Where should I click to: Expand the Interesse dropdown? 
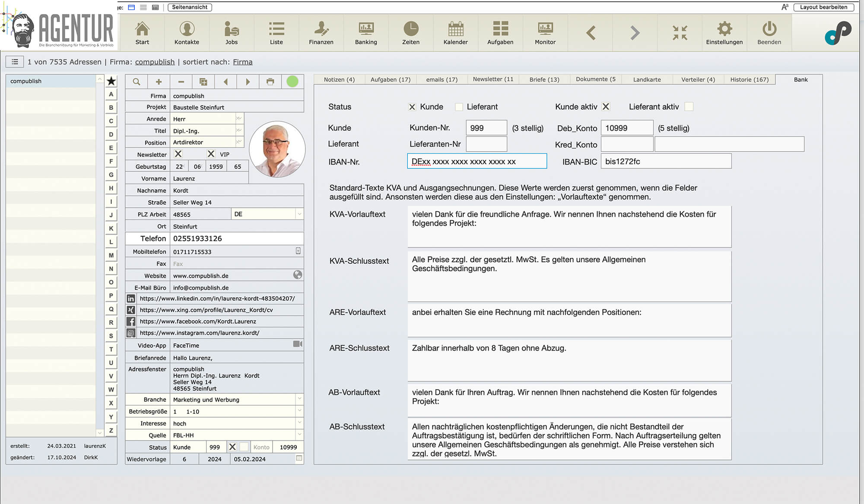tap(299, 422)
